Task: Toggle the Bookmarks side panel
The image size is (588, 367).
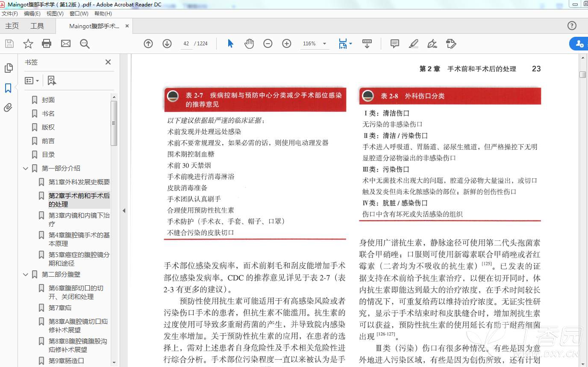Action: pos(8,88)
